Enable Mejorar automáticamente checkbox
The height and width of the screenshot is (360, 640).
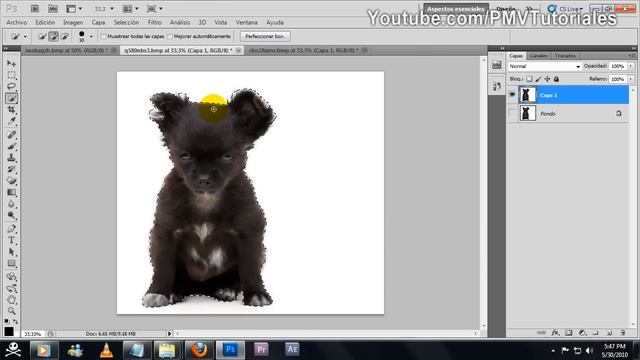click(170, 36)
